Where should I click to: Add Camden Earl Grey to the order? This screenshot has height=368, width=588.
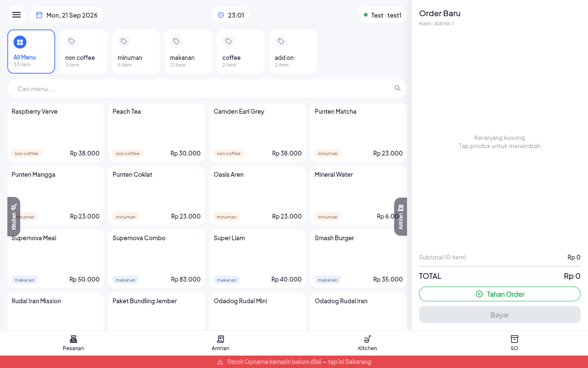tap(258, 132)
